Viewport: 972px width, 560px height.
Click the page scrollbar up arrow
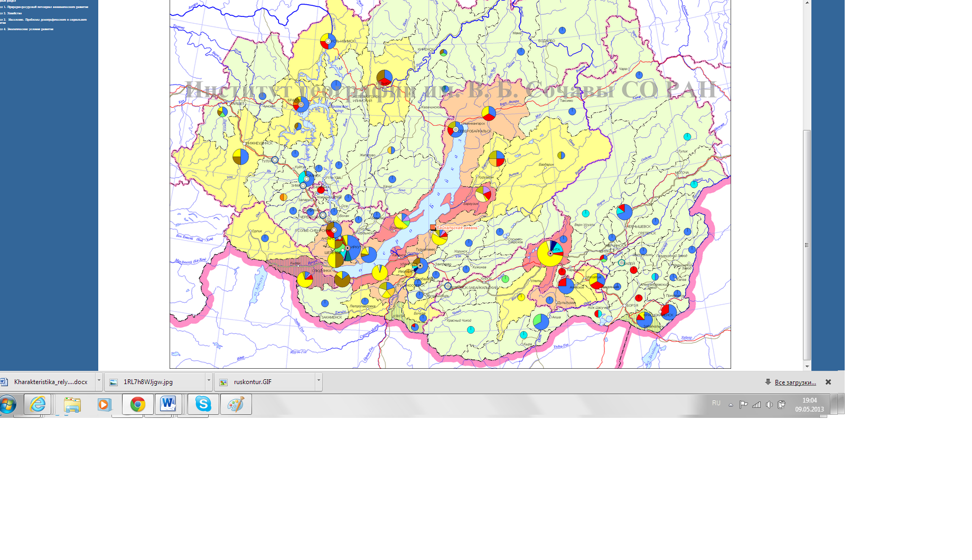coord(807,3)
